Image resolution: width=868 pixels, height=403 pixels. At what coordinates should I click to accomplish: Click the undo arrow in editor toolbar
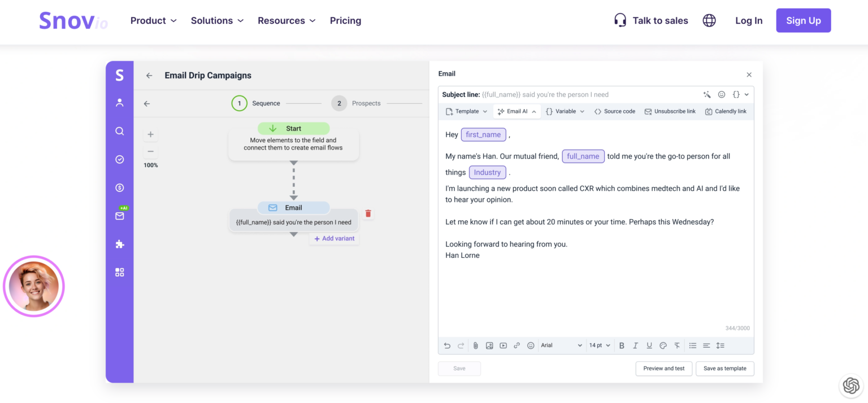click(x=447, y=345)
